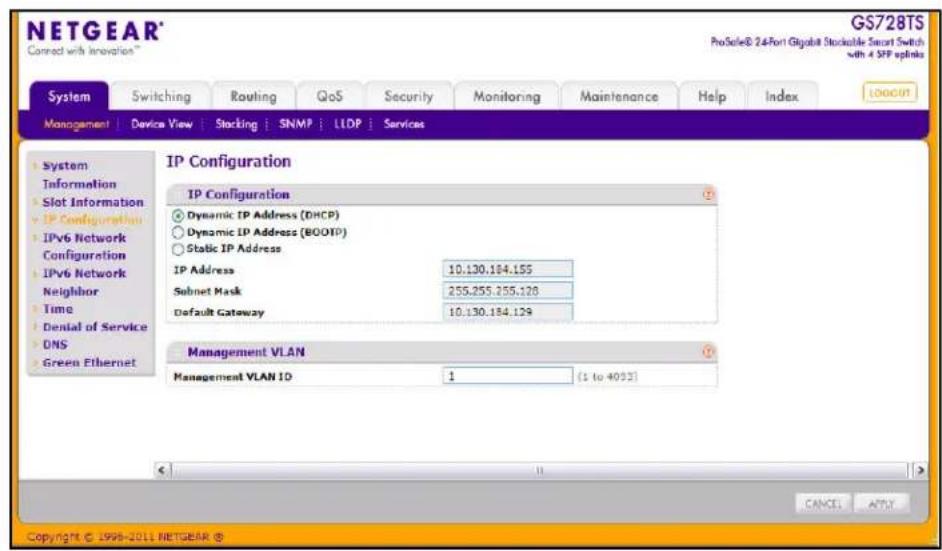Open the Switching tab
The width and height of the screenshot is (942, 551).
tap(161, 96)
